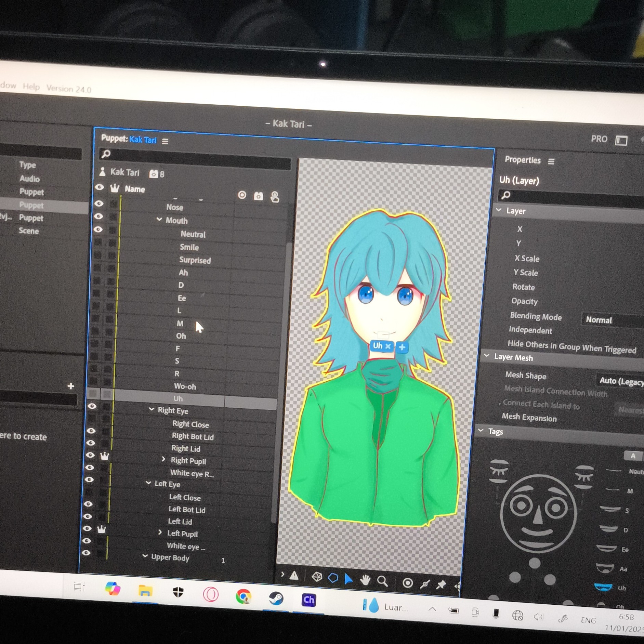Collapse the Tags section
644x644 pixels.
click(481, 430)
